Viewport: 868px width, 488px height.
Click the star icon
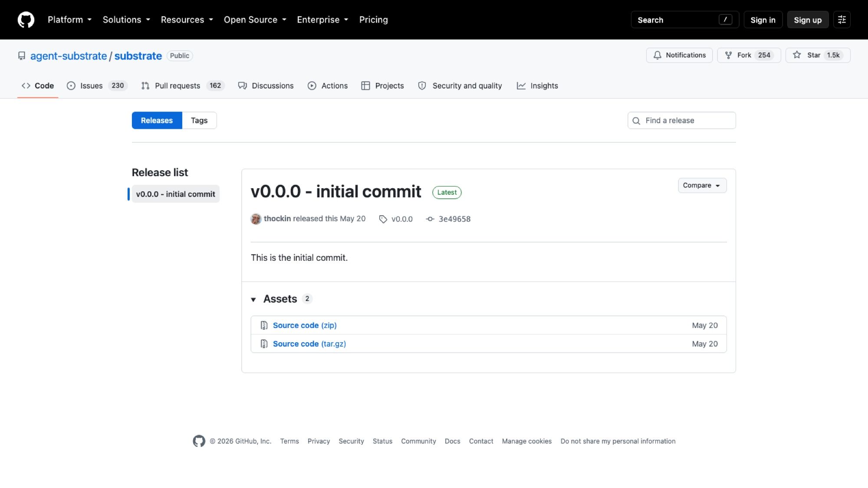point(797,55)
